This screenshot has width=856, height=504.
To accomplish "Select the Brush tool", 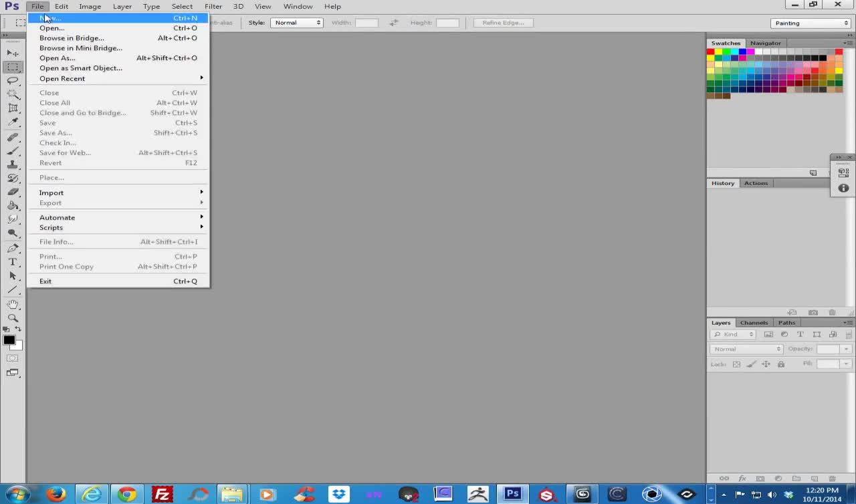I will pos(13,151).
